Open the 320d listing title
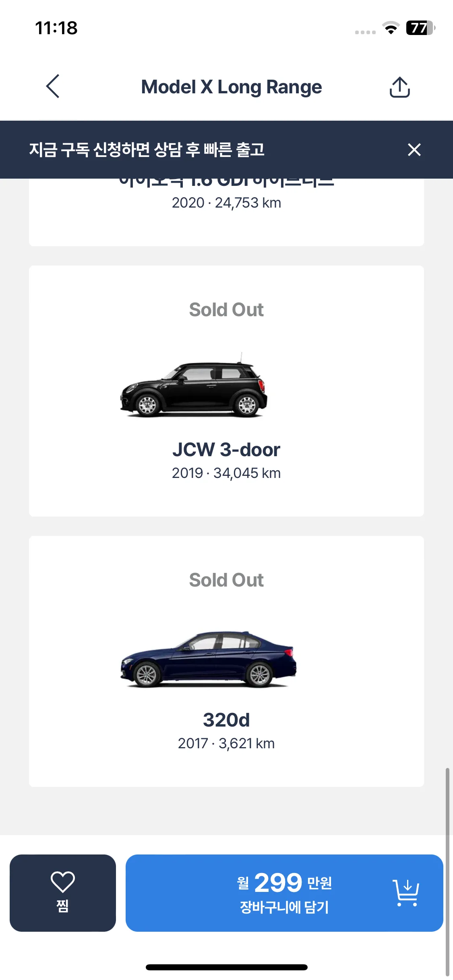The image size is (453, 980). click(226, 720)
